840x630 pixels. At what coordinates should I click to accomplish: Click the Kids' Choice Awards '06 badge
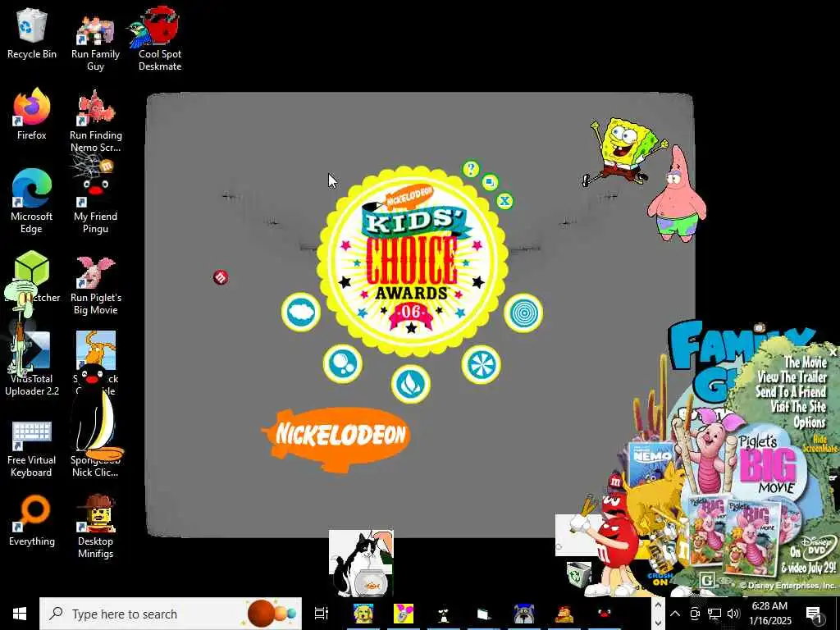(x=412, y=261)
